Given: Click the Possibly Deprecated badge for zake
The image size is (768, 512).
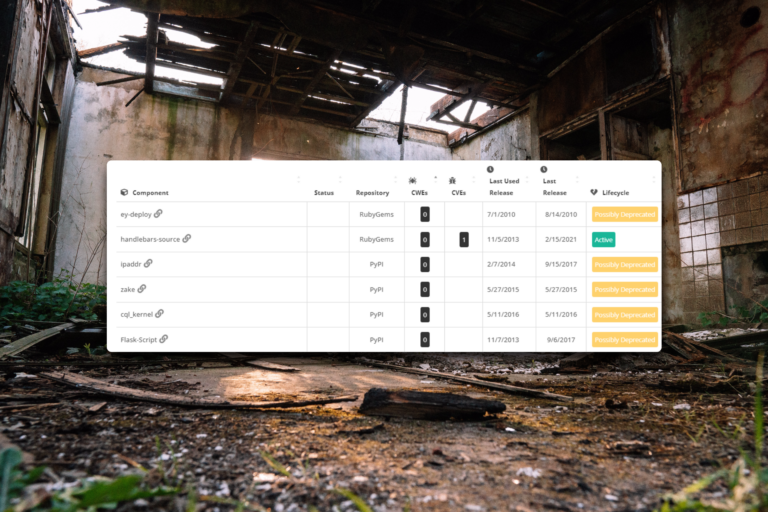Looking at the screenshot, I should (624, 289).
